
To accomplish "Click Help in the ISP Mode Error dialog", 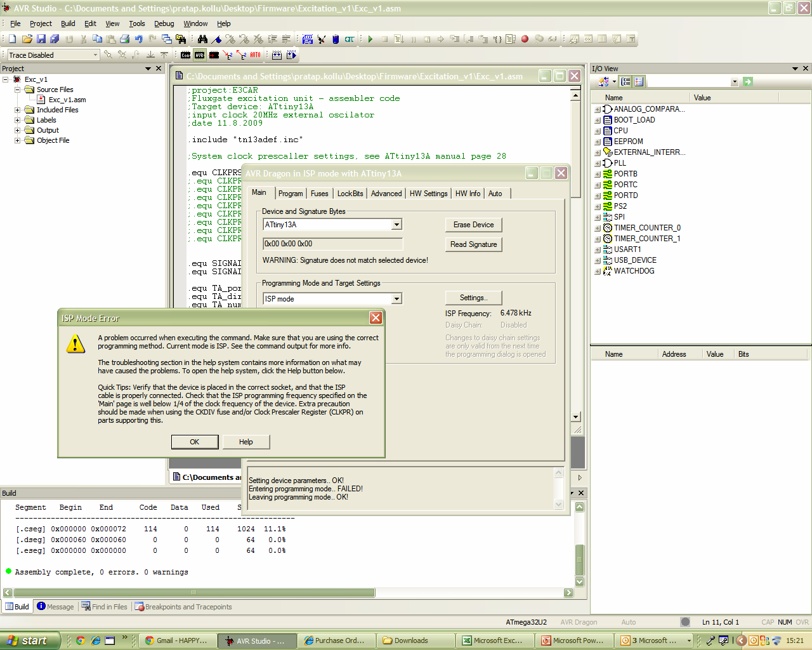I will (246, 442).
